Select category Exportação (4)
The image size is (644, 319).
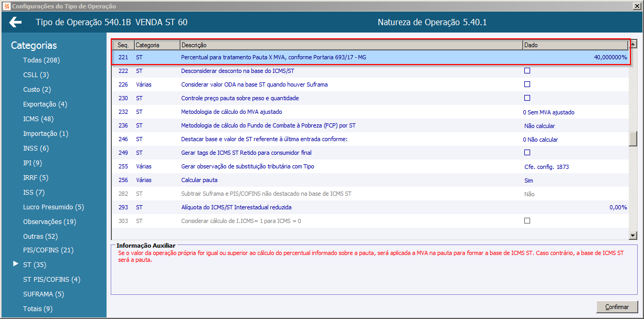tap(45, 104)
